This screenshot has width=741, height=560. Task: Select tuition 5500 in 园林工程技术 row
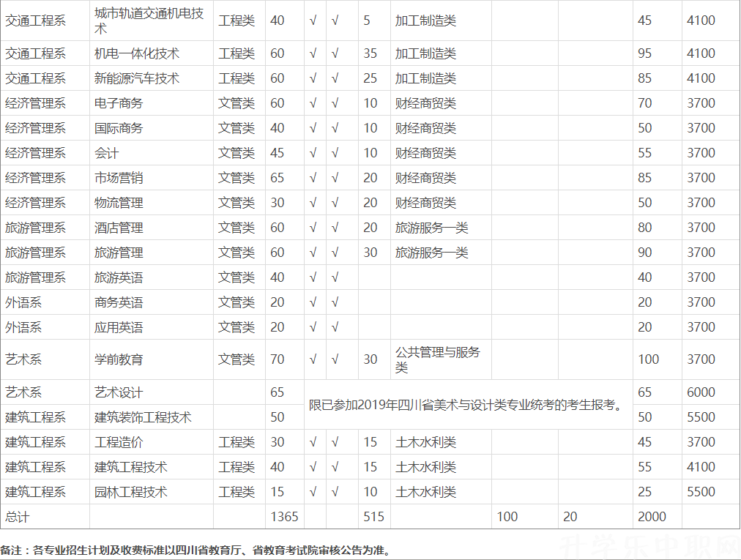click(701, 492)
